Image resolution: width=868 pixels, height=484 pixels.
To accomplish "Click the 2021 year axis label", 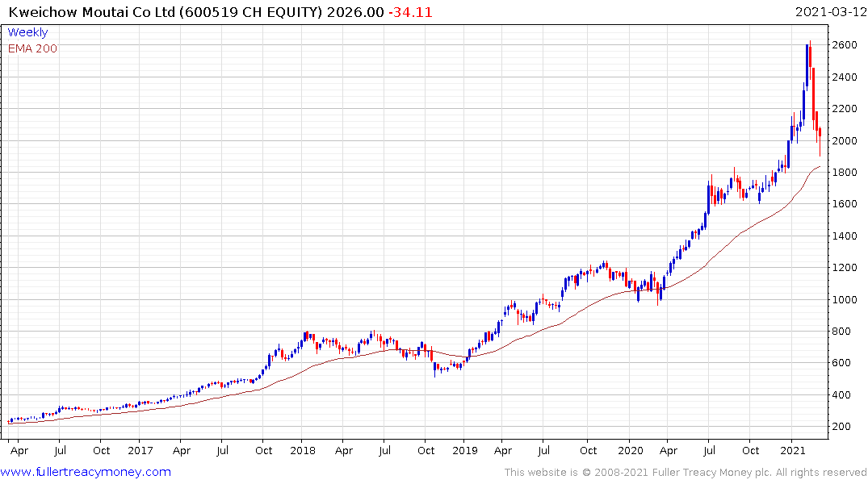I will tap(792, 450).
